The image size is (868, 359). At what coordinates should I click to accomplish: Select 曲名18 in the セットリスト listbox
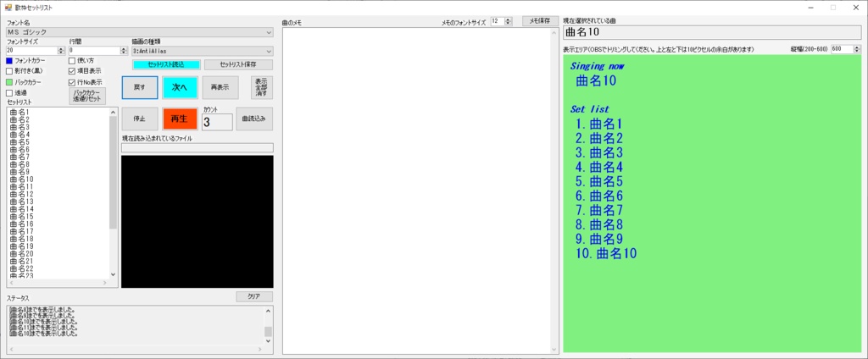tap(21, 239)
